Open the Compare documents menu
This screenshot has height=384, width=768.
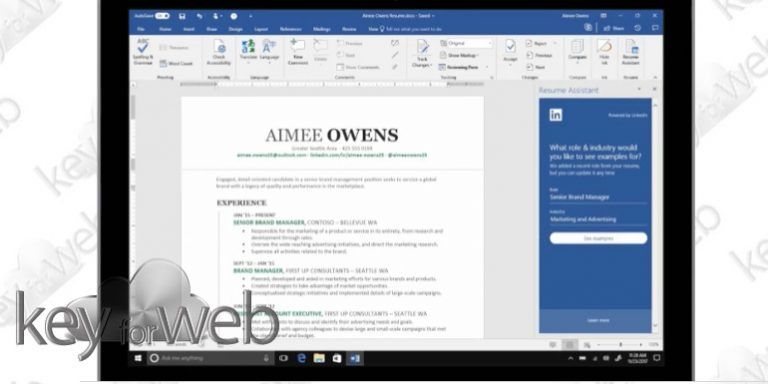click(577, 51)
